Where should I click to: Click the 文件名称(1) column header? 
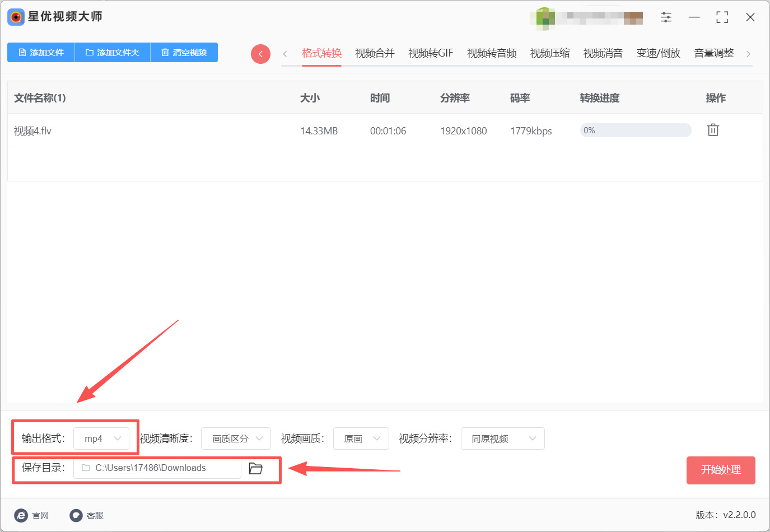click(x=40, y=98)
